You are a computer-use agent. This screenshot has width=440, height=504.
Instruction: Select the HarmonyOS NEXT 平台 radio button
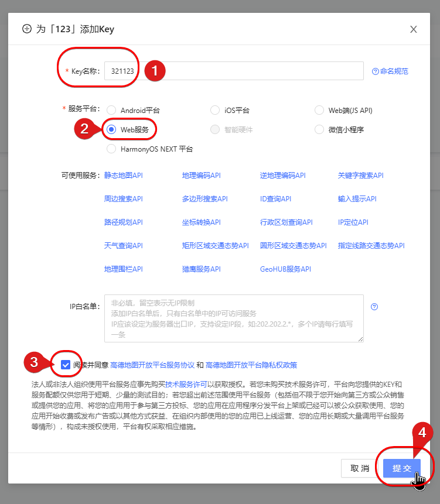[x=111, y=149]
